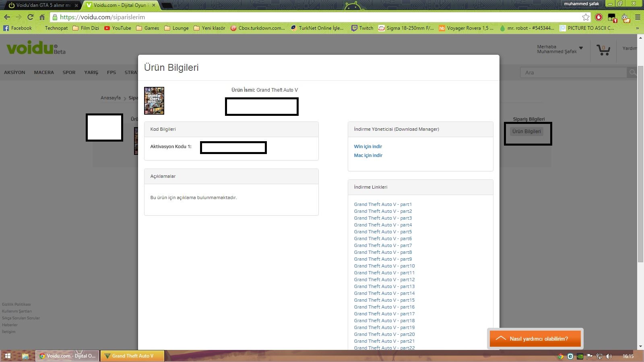The height and width of the screenshot is (362, 644).
Task: Show hidden bookmarks with the double chevron
Action: click(x=637, y=28)
